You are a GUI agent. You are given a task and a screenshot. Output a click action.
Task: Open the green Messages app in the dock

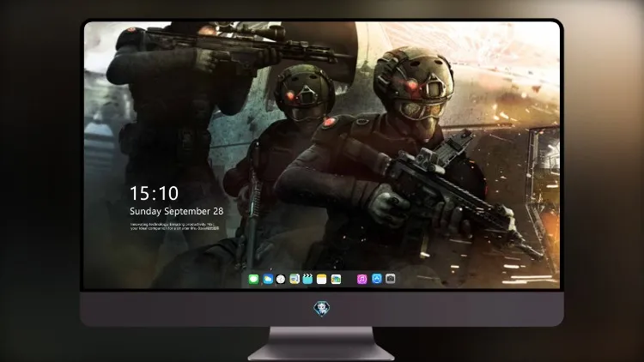tap(253, 279)
